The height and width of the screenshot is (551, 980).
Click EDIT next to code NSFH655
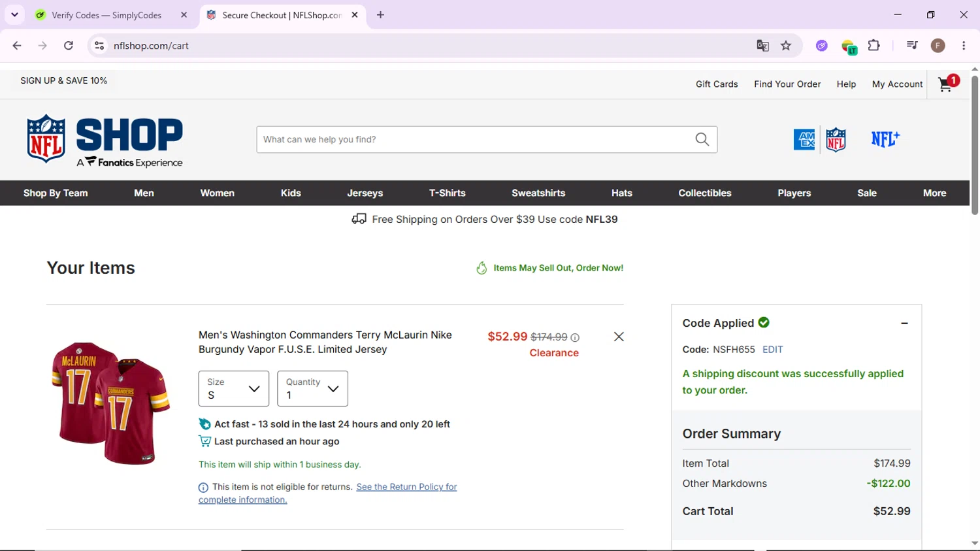tap(772, 350)
